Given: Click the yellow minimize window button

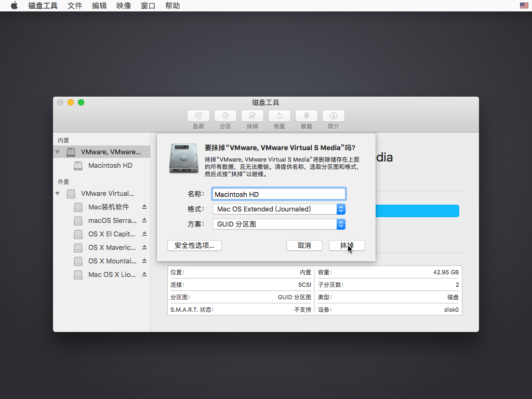Looking at the screenshot, I should [x=71, y=102].
